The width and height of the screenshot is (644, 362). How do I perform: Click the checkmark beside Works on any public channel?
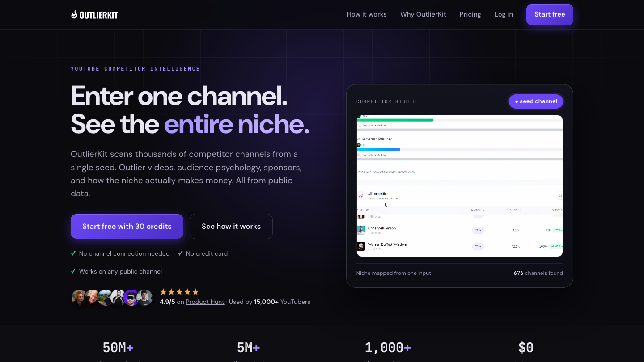click(73, 271)
